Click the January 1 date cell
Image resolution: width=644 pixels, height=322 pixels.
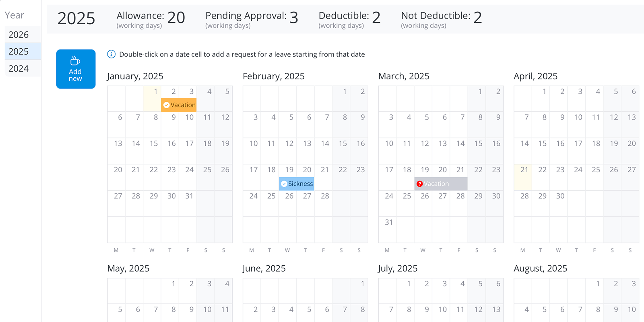click(x=152, y=98)
